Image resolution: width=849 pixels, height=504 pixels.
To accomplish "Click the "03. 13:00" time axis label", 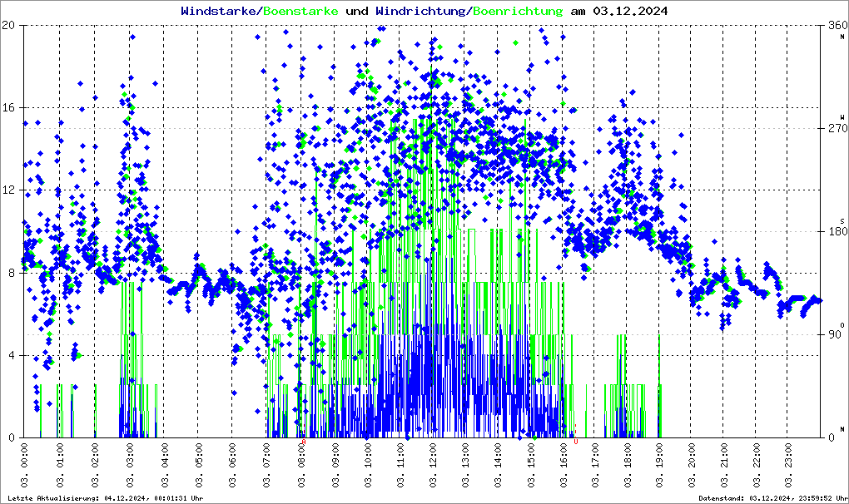I will (466, 465).
